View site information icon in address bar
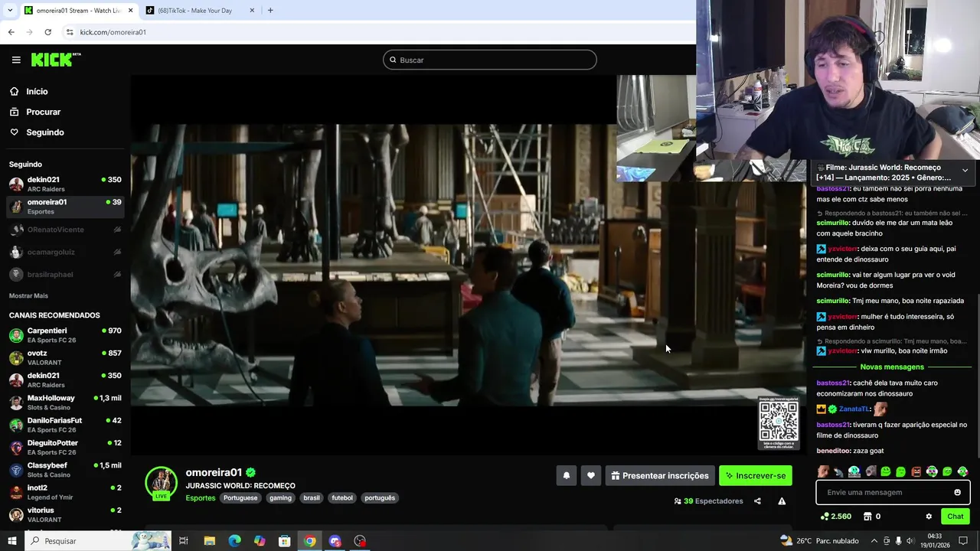The height and width of the screenshot is (551, 980). click(x=70, y=32)
